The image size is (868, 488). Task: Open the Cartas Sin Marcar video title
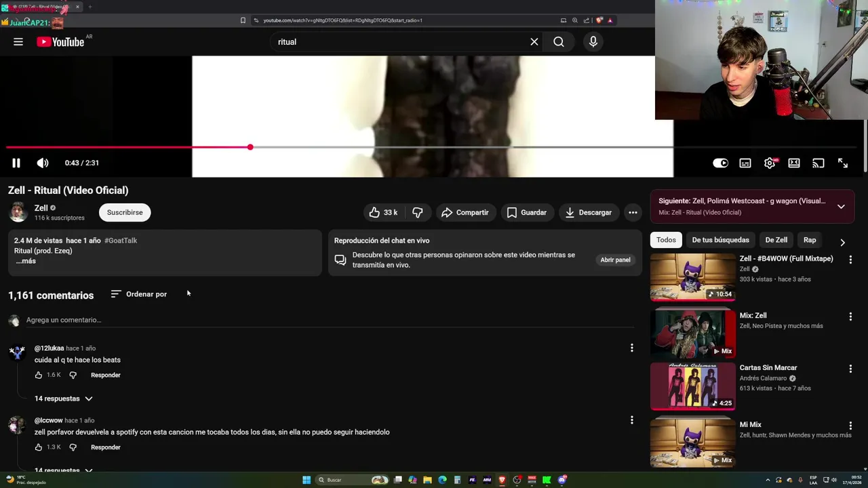pyautogui.click(x=768, y=367)
